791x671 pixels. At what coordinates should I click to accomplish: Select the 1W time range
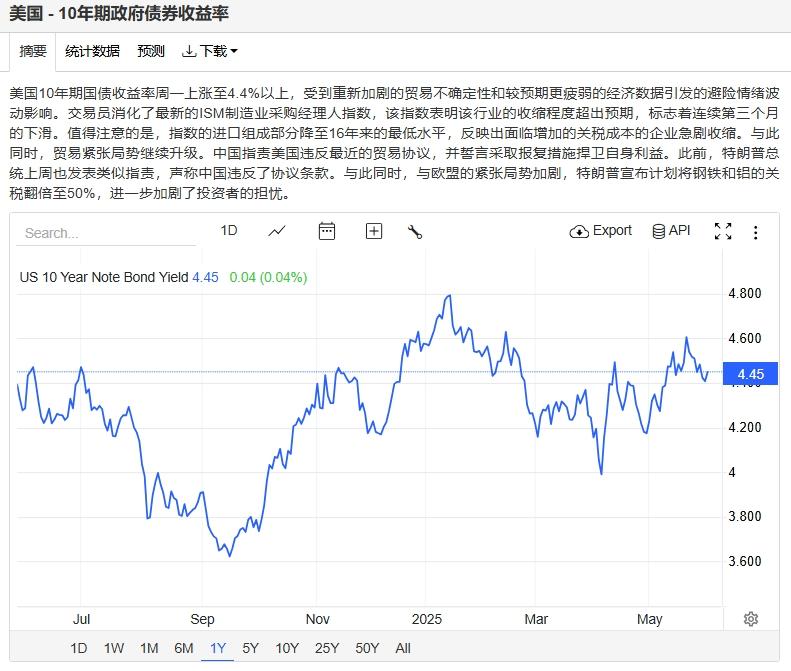click(114, 648)
